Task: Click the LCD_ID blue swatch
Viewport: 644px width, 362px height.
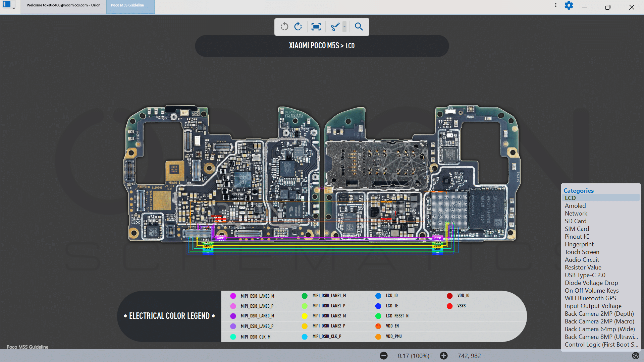Action: coord(378,296)
